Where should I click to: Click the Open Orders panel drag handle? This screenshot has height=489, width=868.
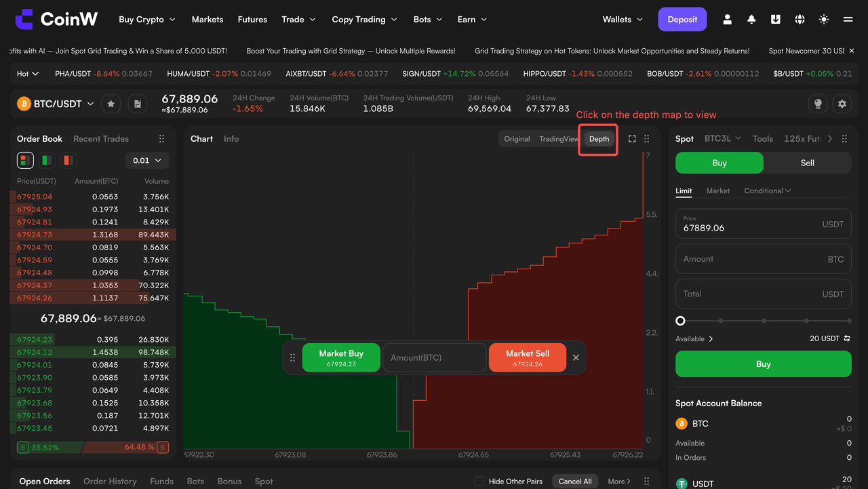click(647, 482)
